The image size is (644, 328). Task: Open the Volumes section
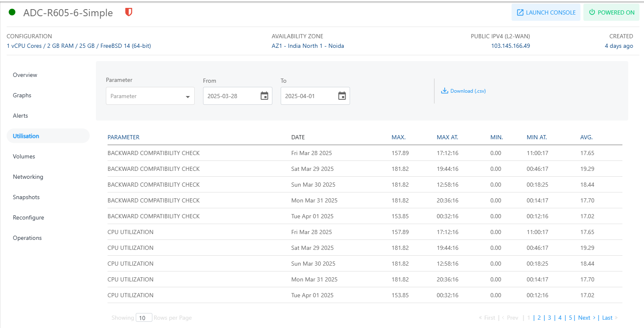tap(24, 157)
